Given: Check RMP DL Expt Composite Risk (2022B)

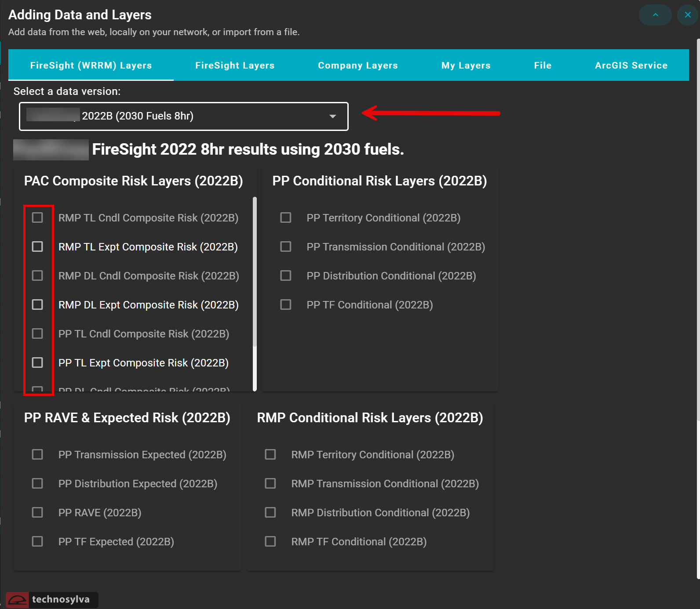Looking at the screenshot, I should coord(38,304).
